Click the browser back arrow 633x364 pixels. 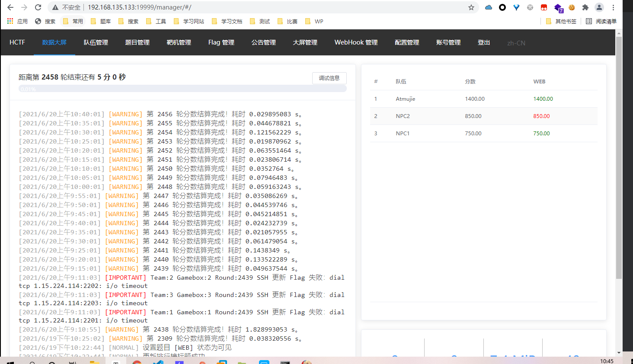10,7
